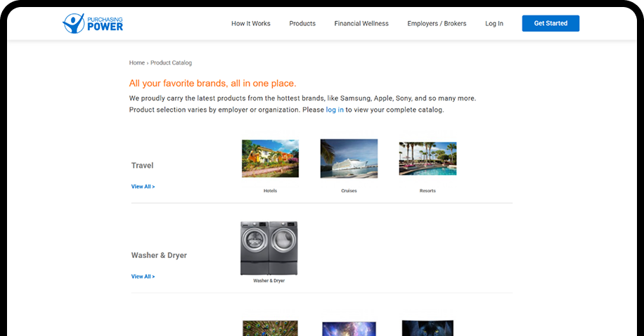Click the Resorts caption label
The height and width of the screenshot is (336, 644).
tap(427, 190)
